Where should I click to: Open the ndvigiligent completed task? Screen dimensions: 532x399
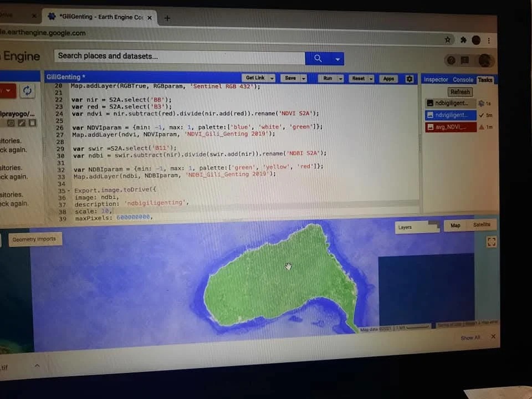(x=451, y=115)
